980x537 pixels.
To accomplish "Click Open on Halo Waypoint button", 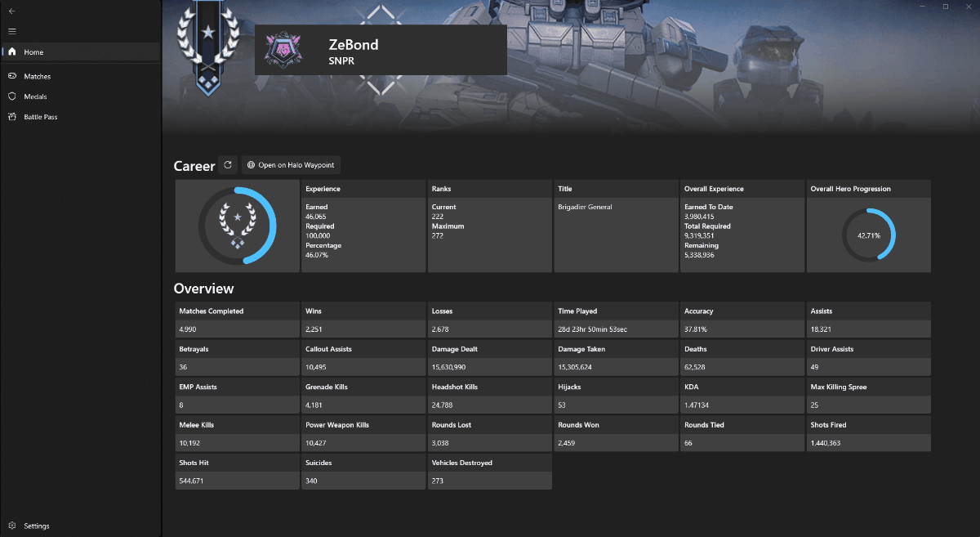I will point(291,165).
